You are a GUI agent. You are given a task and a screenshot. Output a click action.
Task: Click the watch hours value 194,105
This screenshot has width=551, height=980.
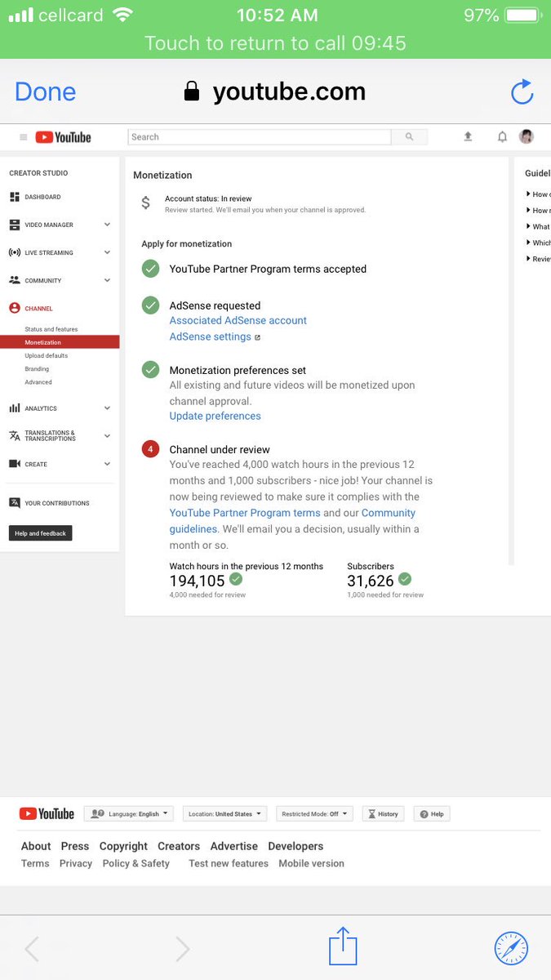(x=197, y=581)
